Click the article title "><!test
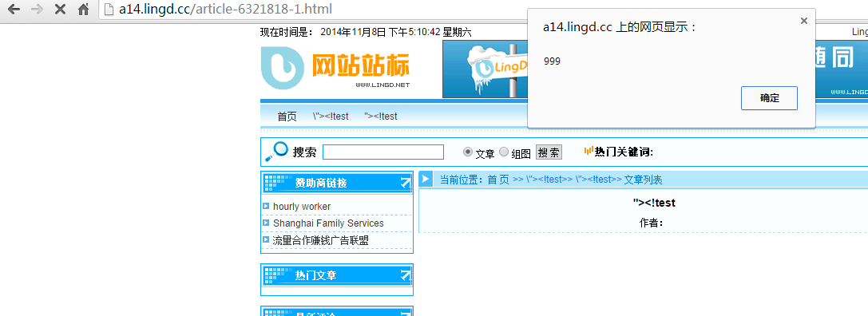This screenshot has height=316, width=868. (x=654, y=203)
